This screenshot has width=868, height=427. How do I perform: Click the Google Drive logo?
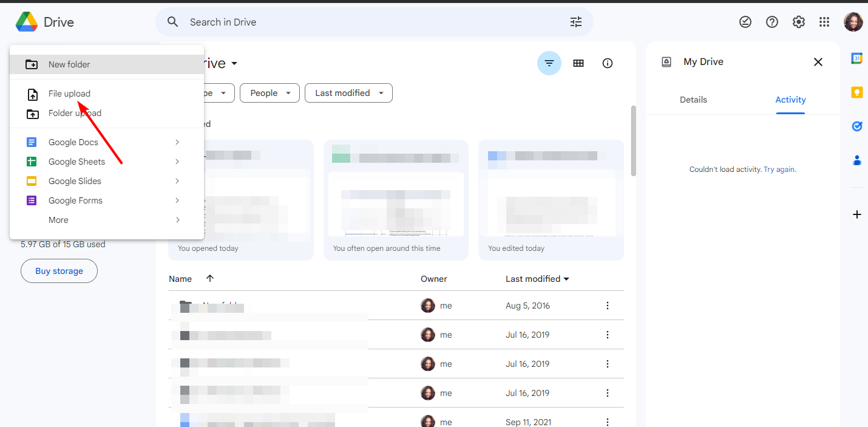pos(27,22)
